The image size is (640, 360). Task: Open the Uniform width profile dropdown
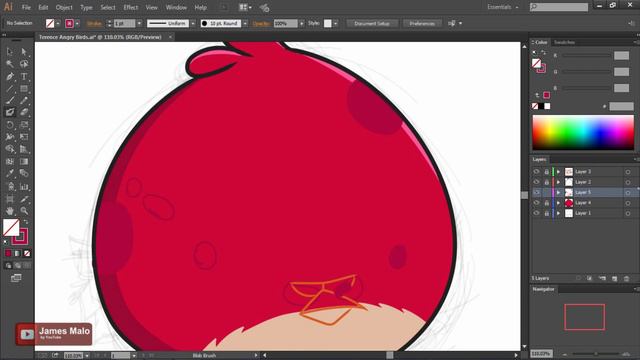(x=193, y=24)
